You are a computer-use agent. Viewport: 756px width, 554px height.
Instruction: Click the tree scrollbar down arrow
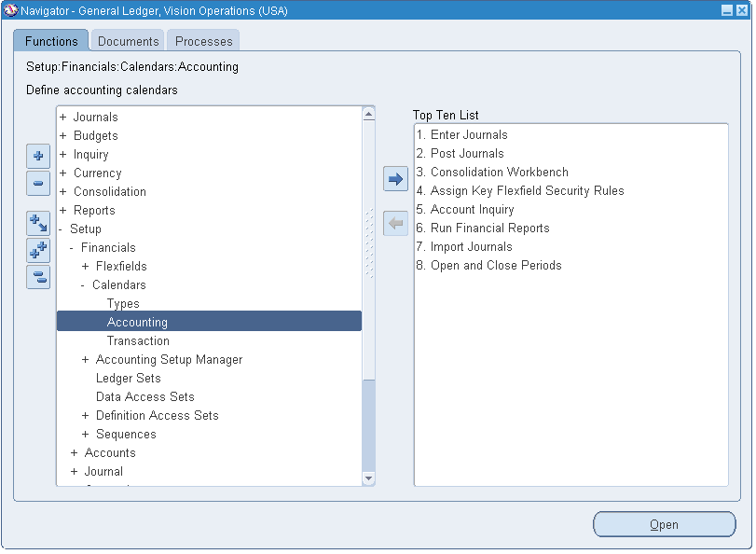coord(368,478)
